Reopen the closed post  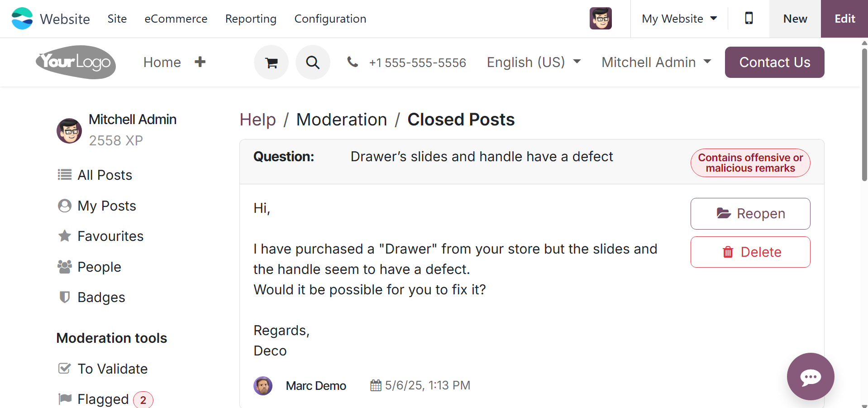750,214
